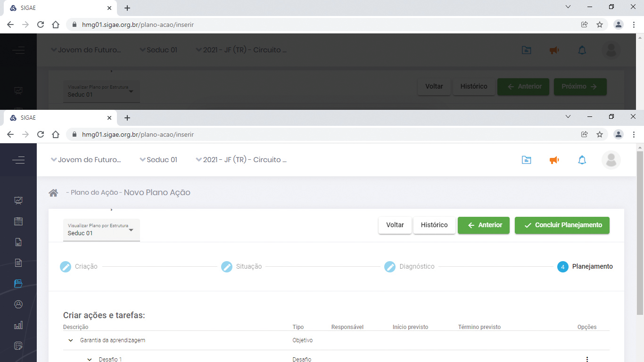Go to the Situação step
This screenshot has width=644, height=362.
241,267
